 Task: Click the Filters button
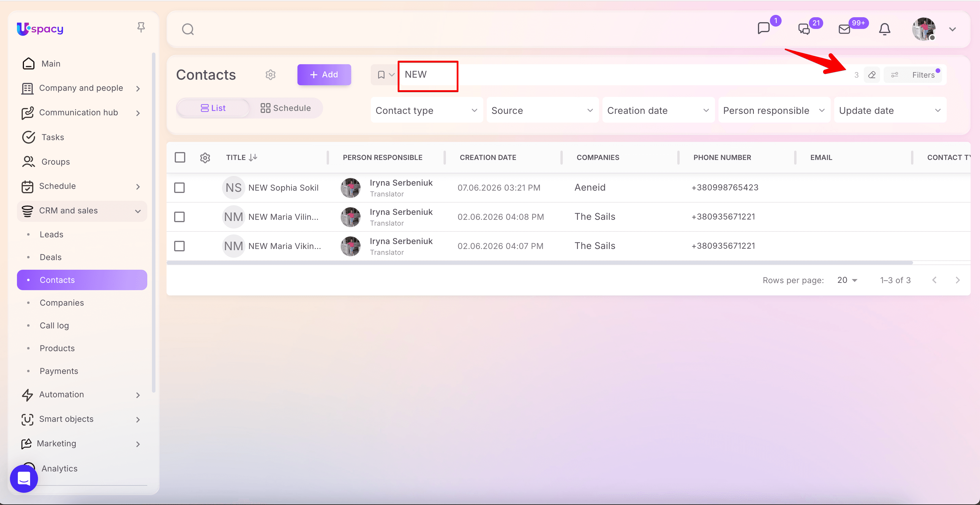coord(913,75)
